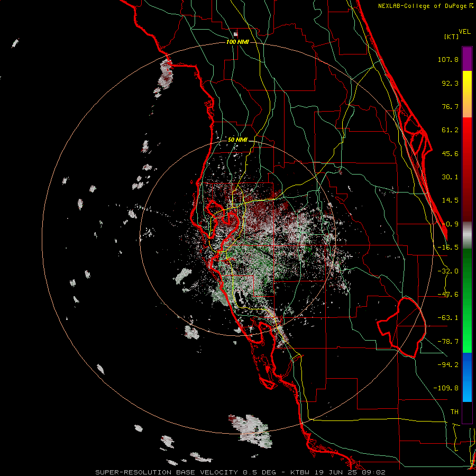Click the KTBW radar site identifier
Image resolution: width=476 pixels, height=476 pixels.
coord(301,472)
